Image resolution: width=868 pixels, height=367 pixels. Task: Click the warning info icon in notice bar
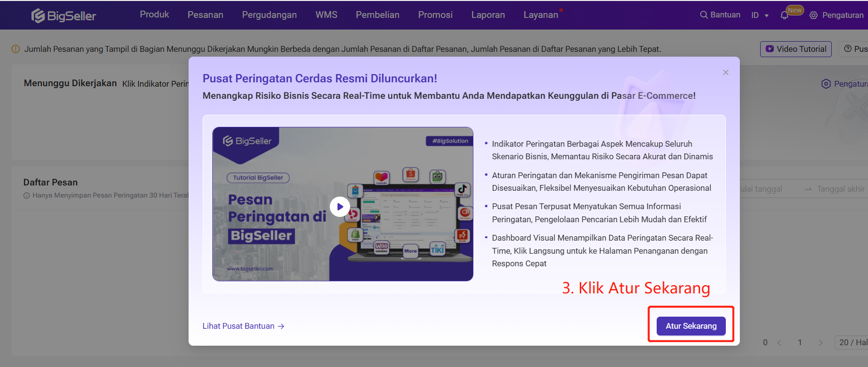pos(15,49)
